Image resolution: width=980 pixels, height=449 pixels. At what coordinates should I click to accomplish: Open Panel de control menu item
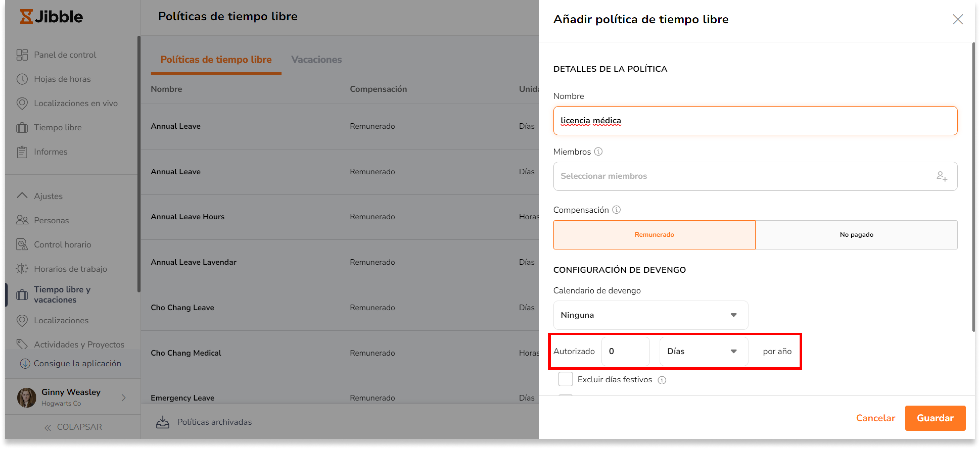point(65,55)
